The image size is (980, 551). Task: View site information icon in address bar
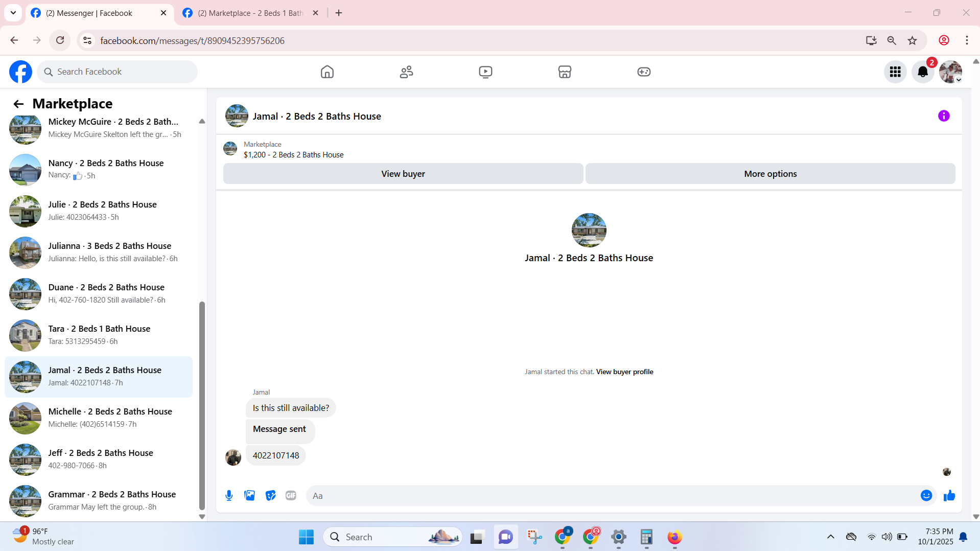[87, 40]
